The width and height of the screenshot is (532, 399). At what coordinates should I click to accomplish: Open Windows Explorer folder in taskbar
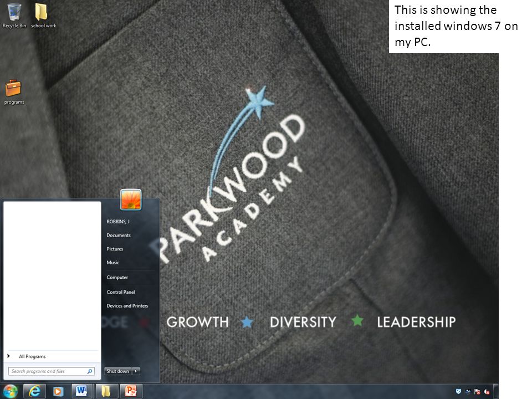click(x=106, y=391)
